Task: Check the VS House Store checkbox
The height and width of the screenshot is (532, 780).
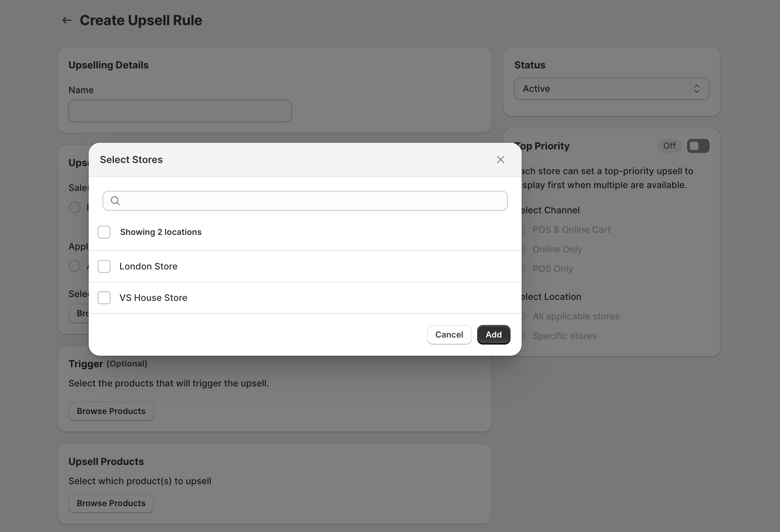Action: [x=104, y=297]
